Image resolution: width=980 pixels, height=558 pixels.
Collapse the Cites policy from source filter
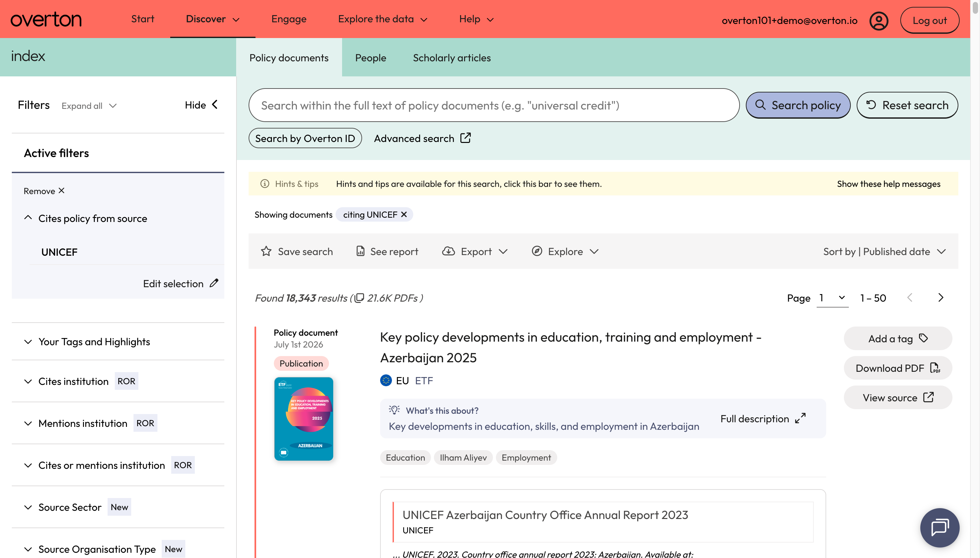[86, 218]
